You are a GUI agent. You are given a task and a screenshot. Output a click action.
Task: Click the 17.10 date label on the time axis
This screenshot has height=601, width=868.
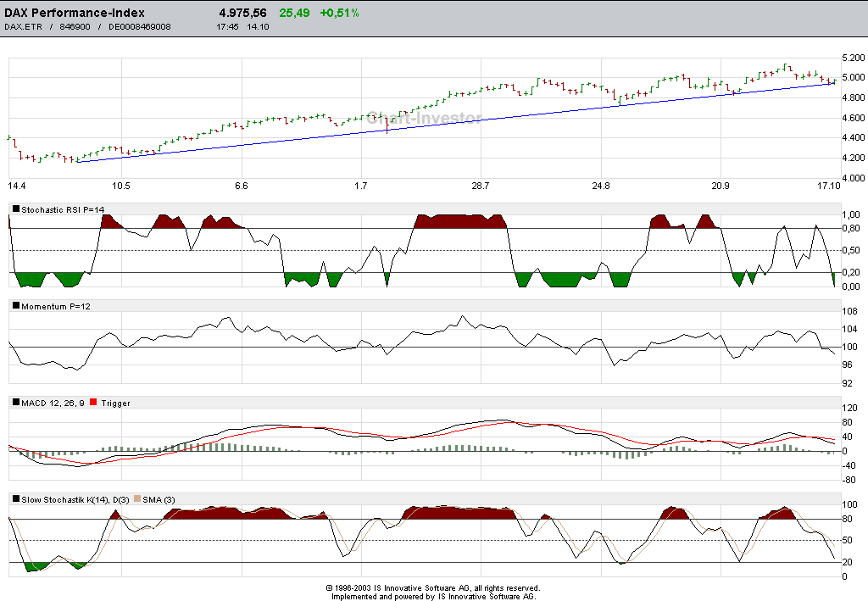(x=829, y=186)
